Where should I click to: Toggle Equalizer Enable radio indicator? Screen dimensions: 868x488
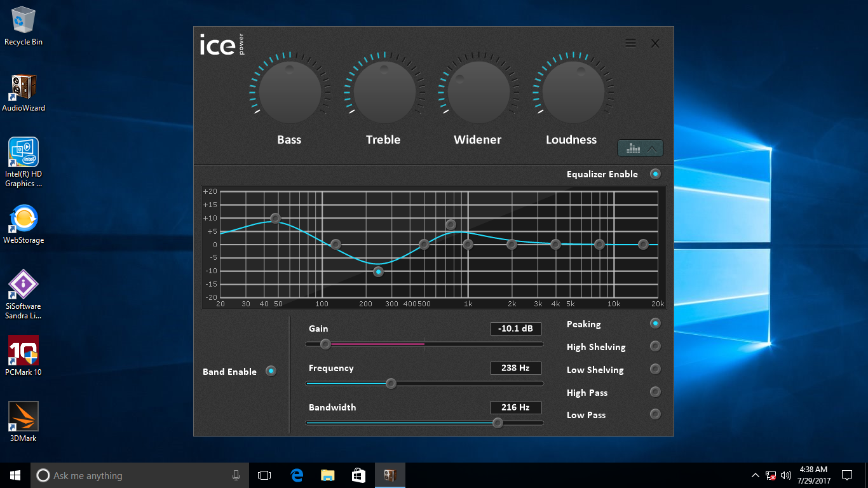655,174
